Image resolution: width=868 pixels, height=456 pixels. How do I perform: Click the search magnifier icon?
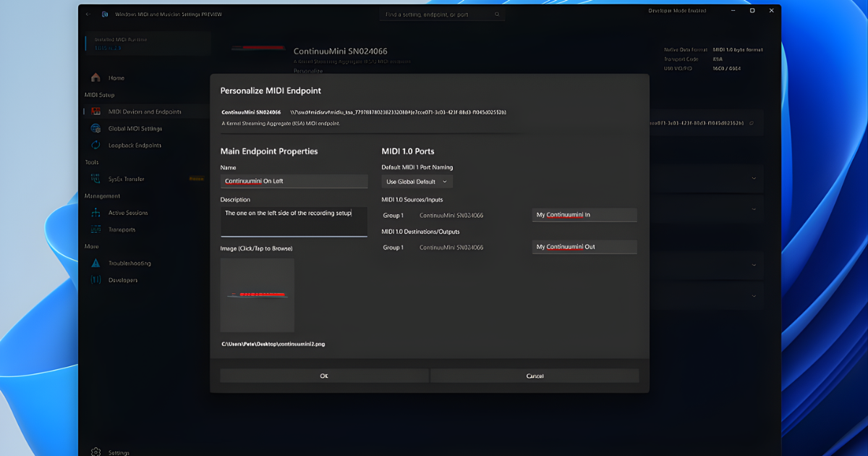(x=498, y=14)
